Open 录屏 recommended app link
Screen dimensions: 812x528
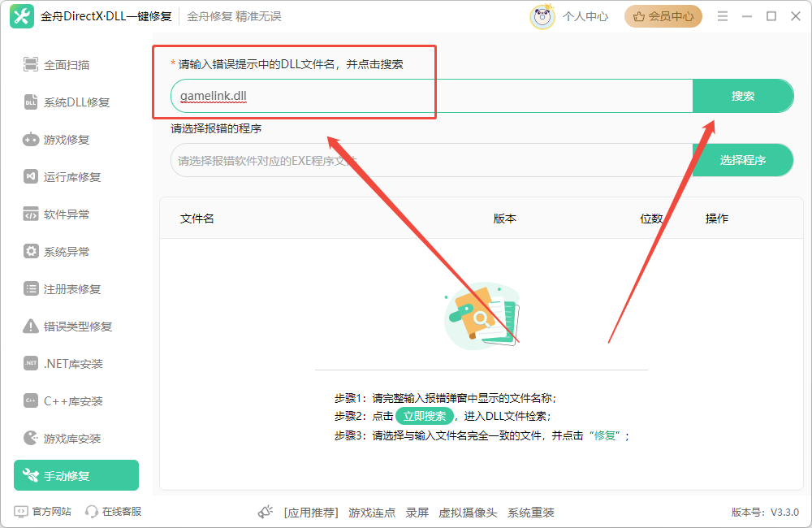click(417, 513)
